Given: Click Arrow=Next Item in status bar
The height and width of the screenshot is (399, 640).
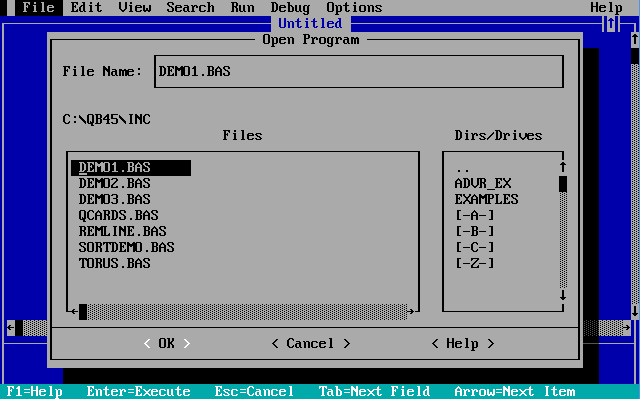Looking at the screenshot, I should [x=514, y=391].
